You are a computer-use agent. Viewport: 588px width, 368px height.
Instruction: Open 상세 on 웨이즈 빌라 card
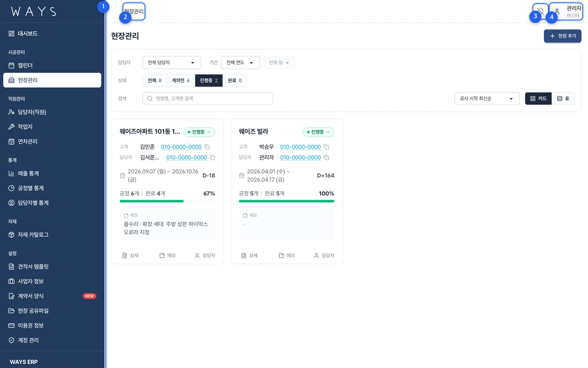point(250,255)
